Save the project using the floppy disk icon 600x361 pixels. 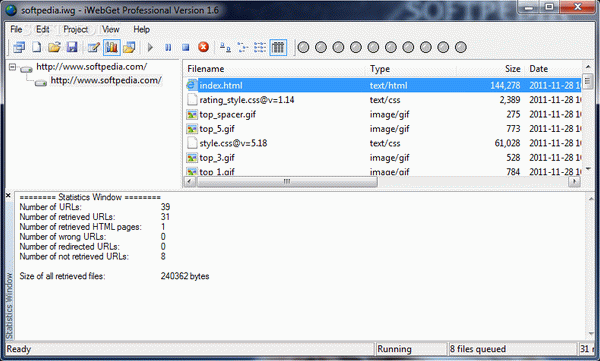pyautogui.click(x=72, y=47)
